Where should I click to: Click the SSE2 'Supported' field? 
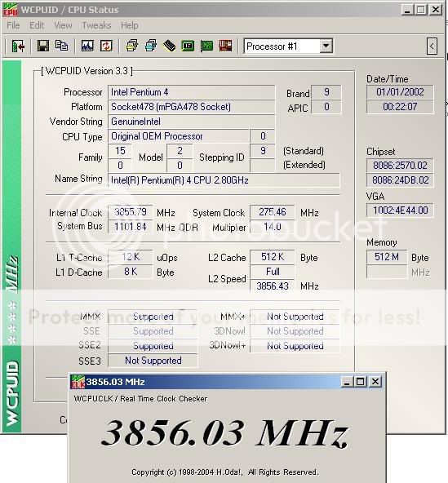point(153,346)
